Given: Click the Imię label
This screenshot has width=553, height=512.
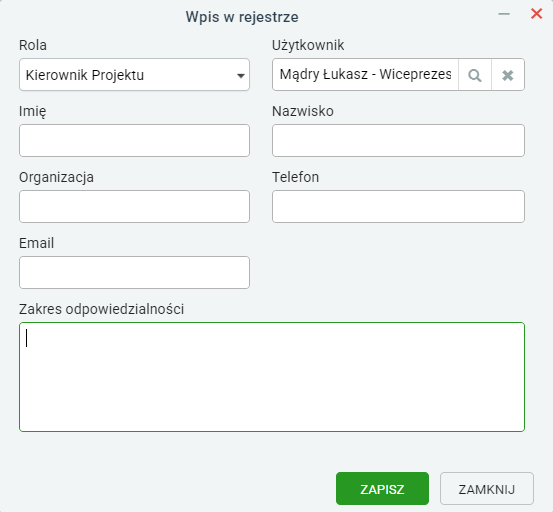Looking at the screenshot, I should pos(32,111).
